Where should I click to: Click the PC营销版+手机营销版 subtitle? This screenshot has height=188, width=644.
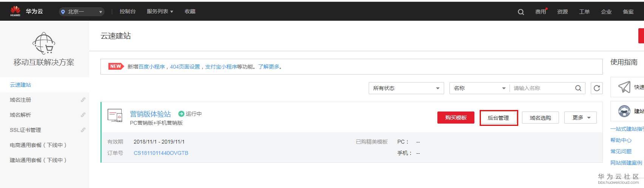156,123
